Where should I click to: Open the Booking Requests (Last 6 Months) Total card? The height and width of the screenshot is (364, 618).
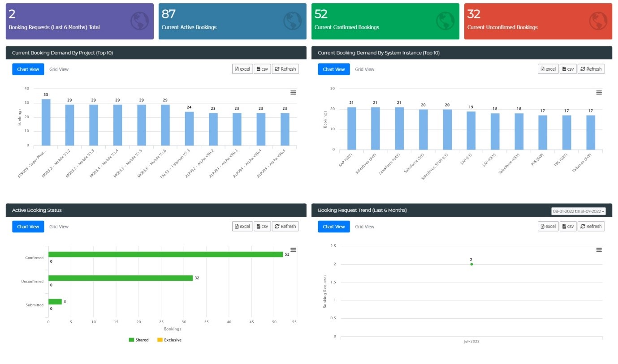pyautogui.click(x=80, y=21)
